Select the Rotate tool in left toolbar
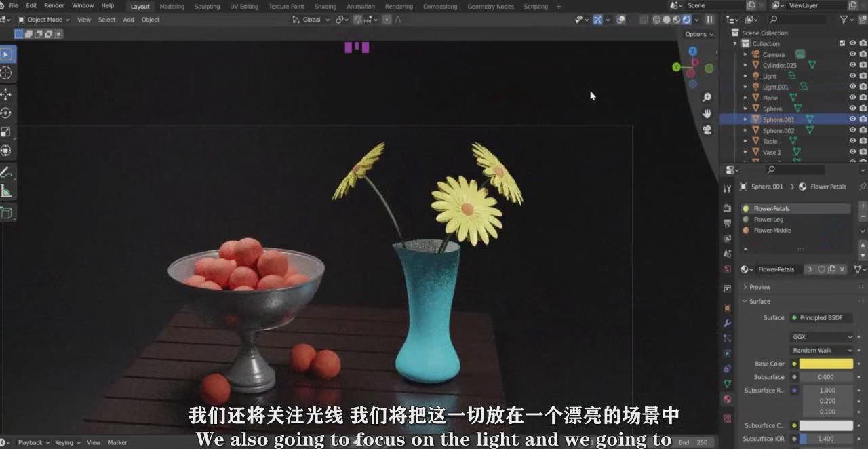The height and width of the screenshot is (449, 868). (x=6, y=113)
